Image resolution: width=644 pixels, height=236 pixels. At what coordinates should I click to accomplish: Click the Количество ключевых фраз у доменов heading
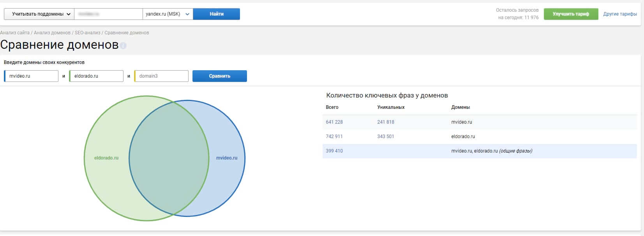[x=387, y=95]
